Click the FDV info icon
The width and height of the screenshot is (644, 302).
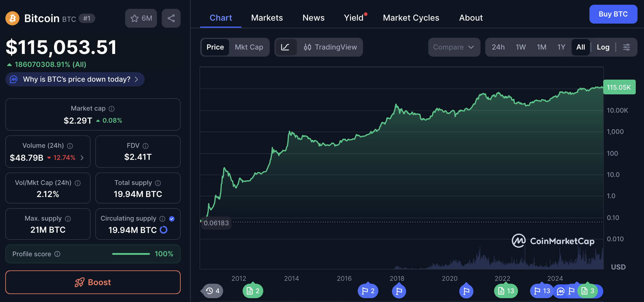click(146, 146)
